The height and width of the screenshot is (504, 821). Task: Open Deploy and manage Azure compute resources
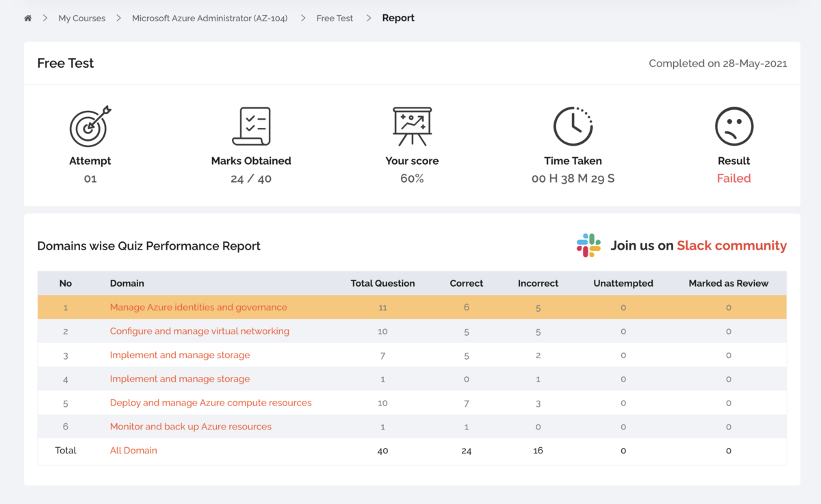(x=211, y=403)
